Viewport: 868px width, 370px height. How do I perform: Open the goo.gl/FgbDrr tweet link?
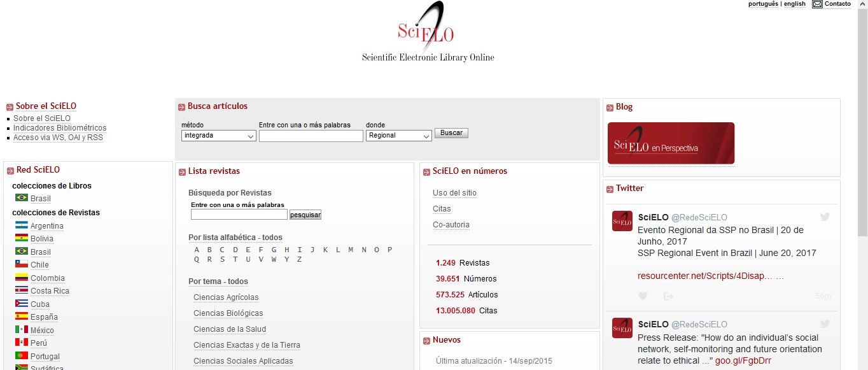pos(743,360)
